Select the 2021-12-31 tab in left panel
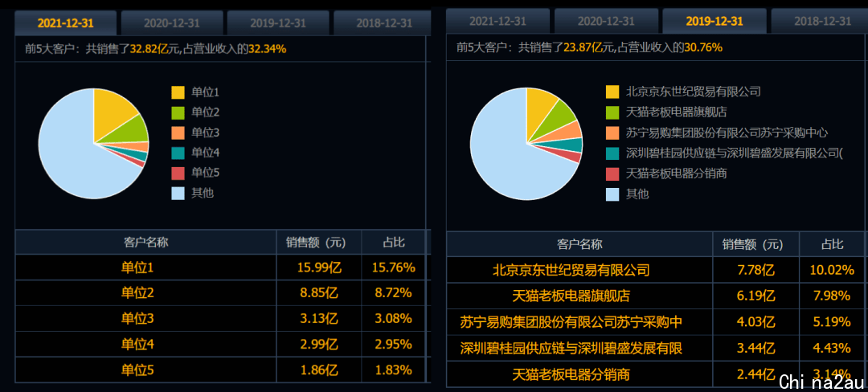Screen dimensions: 868x392 [x=66, y=23]
